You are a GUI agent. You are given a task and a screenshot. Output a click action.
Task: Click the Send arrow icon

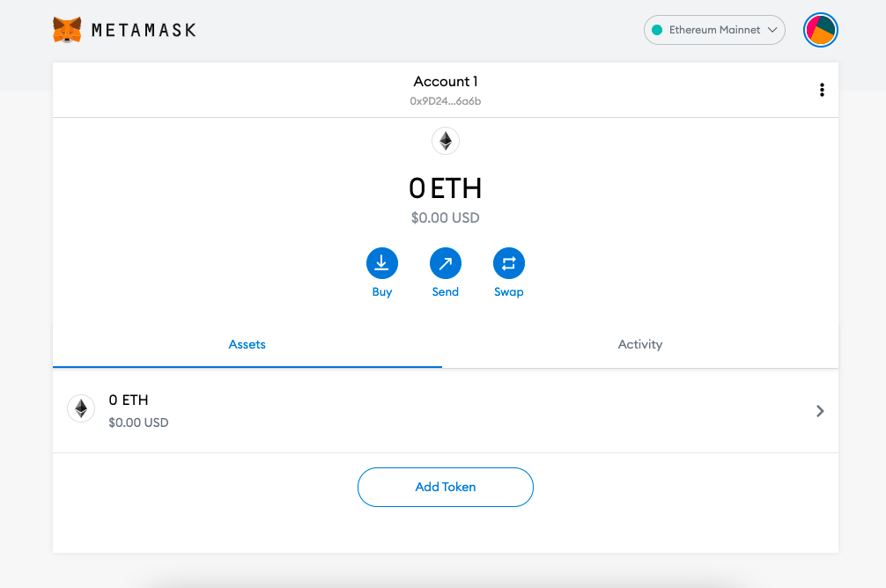pos(446,263)
